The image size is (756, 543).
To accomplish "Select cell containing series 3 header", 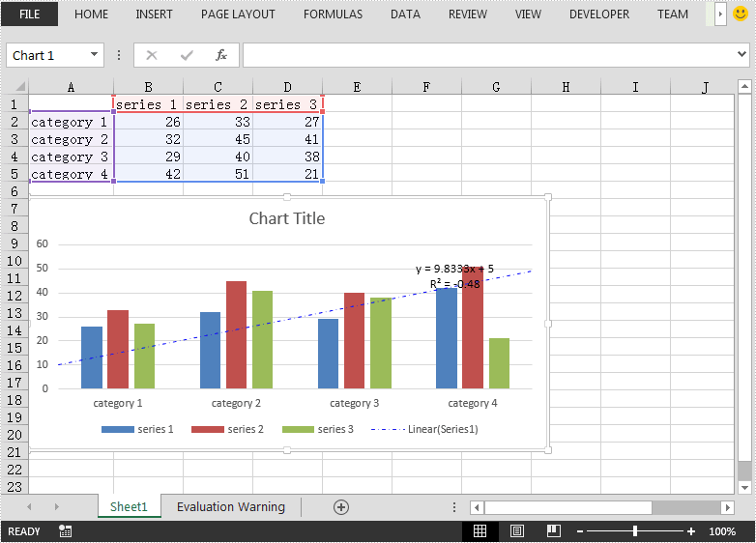I will [287, 104].
